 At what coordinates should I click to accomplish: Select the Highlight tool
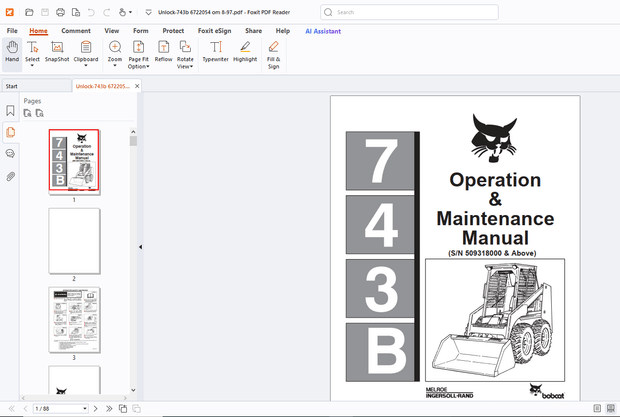[245, 51]
